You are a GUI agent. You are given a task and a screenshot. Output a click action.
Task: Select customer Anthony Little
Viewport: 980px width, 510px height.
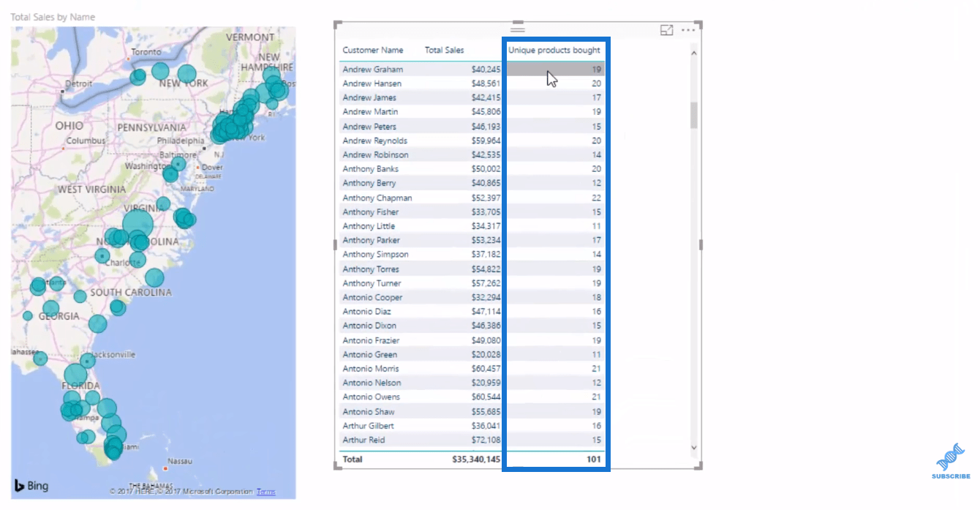[369, 226]
